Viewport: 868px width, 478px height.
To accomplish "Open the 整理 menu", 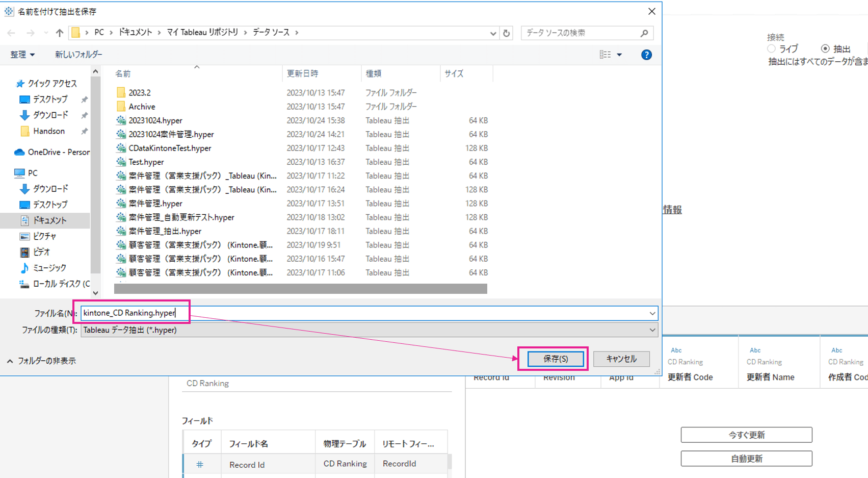I will [22, 55].
